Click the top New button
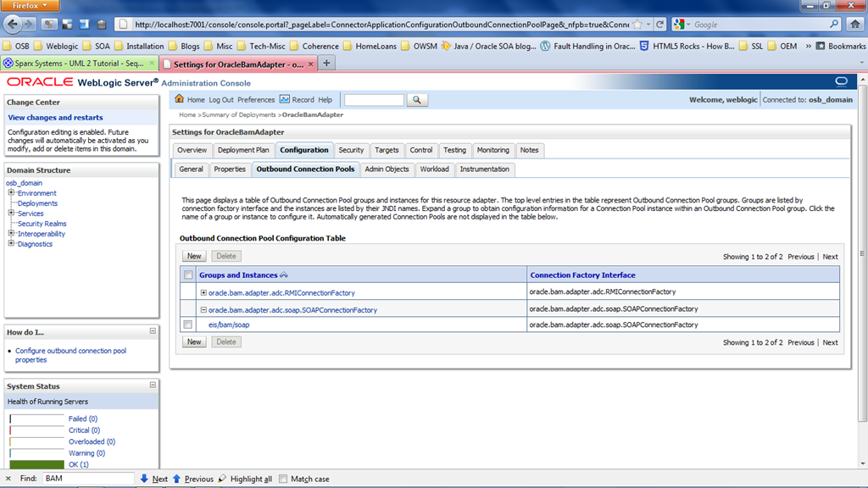868x488 pixels. 194,256
